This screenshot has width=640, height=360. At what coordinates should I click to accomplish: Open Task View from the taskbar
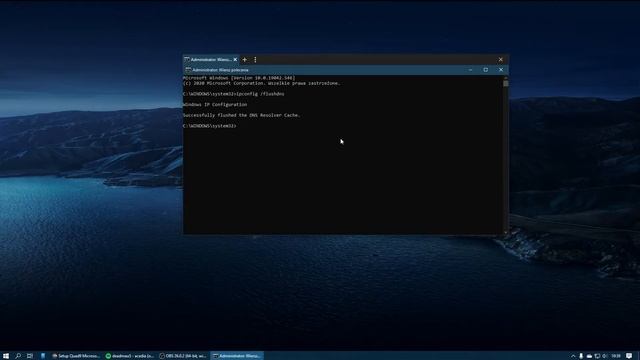click(x=30, y=356)
